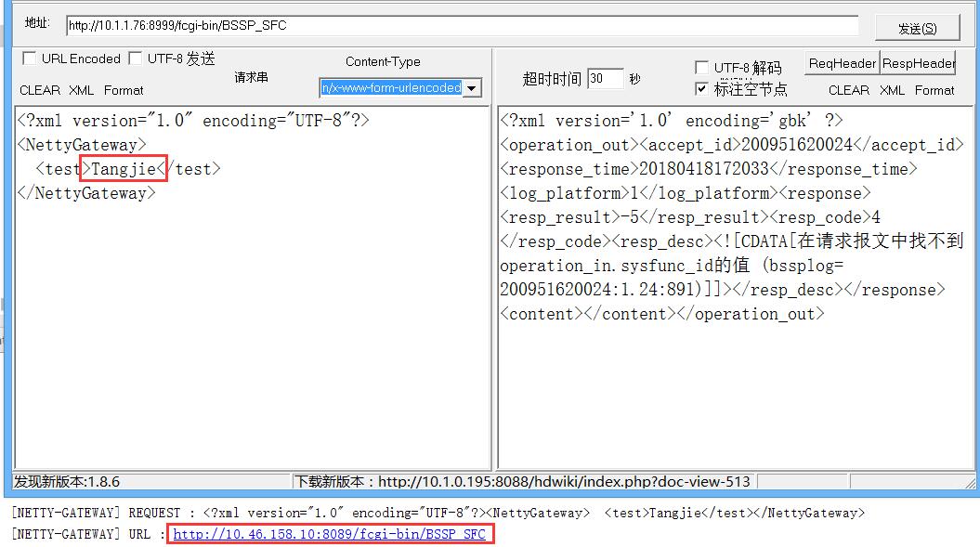980x547 pixels.
Task: Click the response_time value 20180418172033
Action: pyautogui.click(x=704, y=169)
